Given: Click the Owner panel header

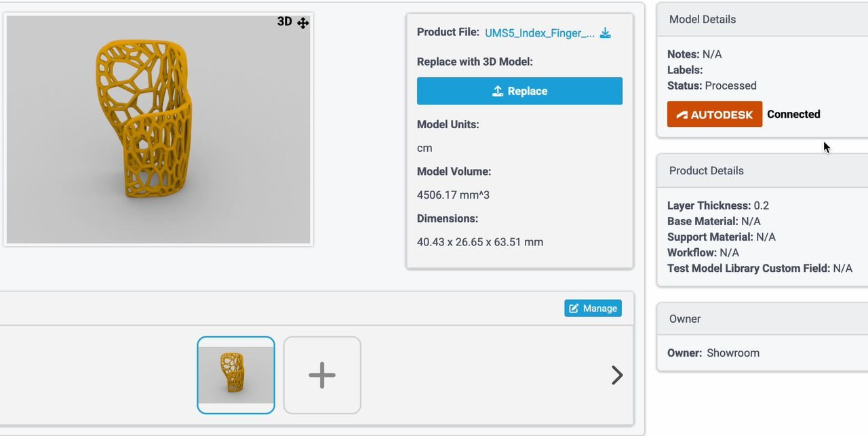Looking at the screenshot, I should click(685, 319).
